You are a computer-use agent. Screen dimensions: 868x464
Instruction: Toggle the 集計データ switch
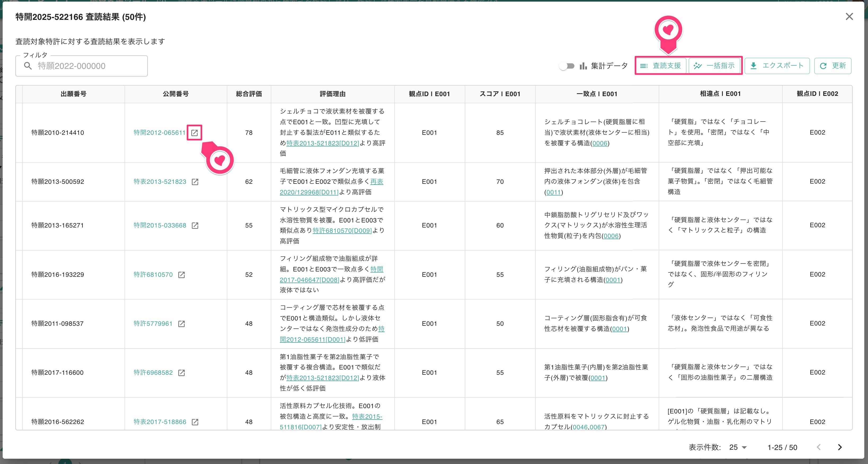point(567,66)
